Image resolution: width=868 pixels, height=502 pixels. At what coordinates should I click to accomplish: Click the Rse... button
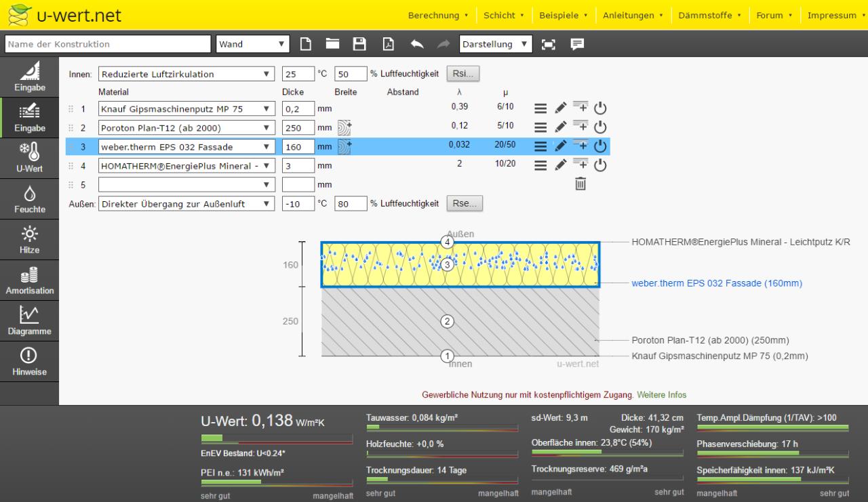[x=465, y=203]
